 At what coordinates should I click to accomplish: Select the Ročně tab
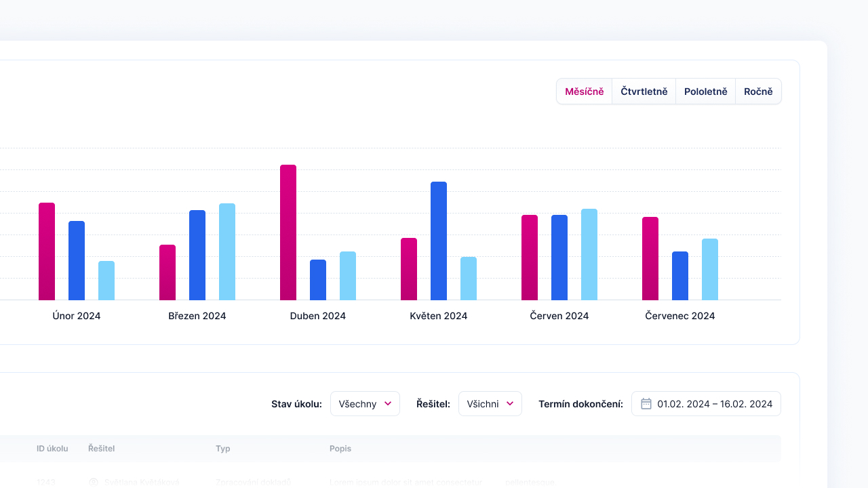(x=757, y=91)
